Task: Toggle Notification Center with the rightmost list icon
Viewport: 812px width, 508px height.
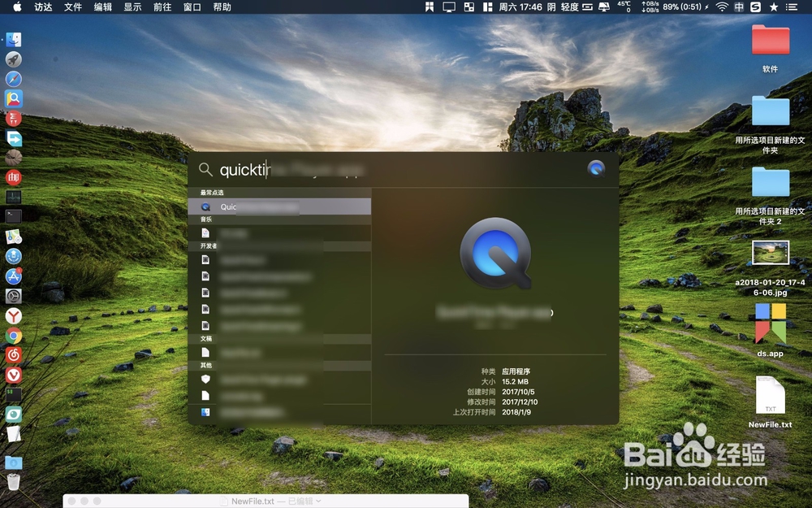Action: 793,8
